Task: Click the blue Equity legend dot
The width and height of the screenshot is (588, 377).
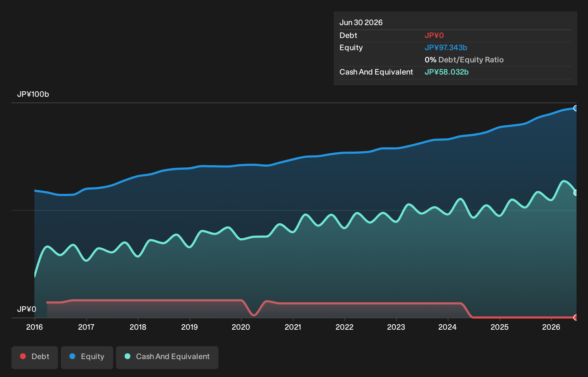Action: point(72,356)
